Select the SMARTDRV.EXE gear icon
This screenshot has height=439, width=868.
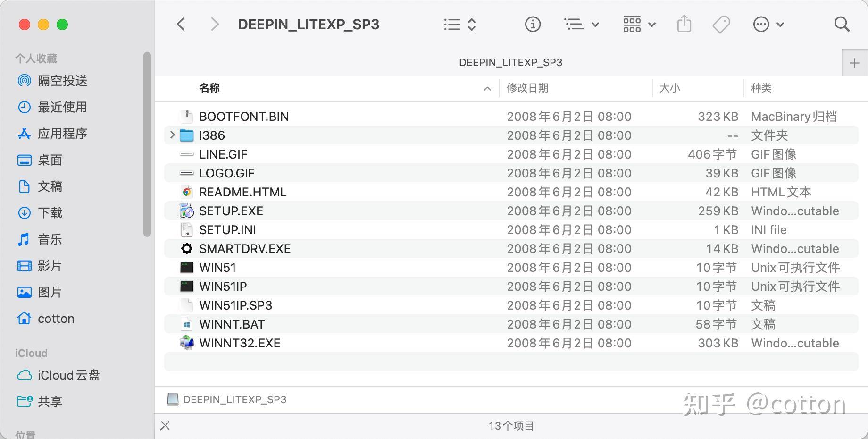pos(187,248)
